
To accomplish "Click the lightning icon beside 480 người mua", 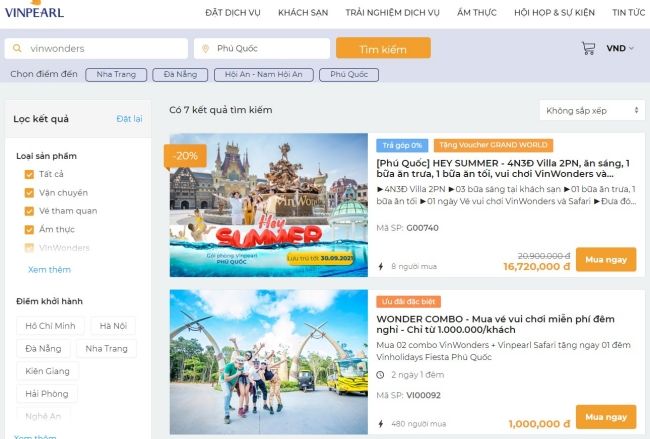I will (x=381, y=424).
